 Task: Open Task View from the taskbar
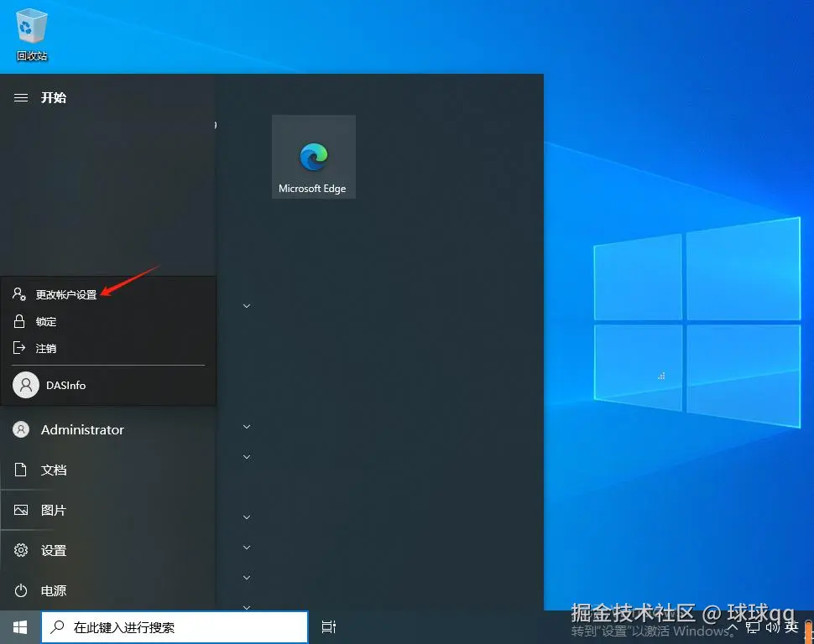[x=329, y=627]
